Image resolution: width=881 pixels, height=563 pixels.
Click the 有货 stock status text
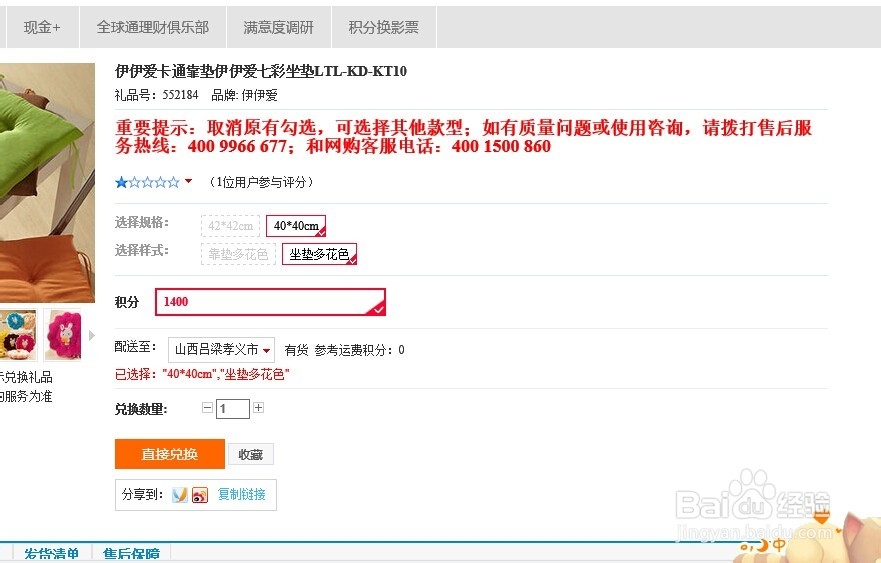tap(296, 350)
